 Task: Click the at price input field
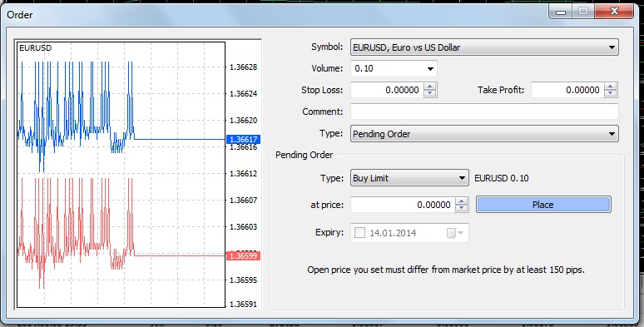coord(403,205)
